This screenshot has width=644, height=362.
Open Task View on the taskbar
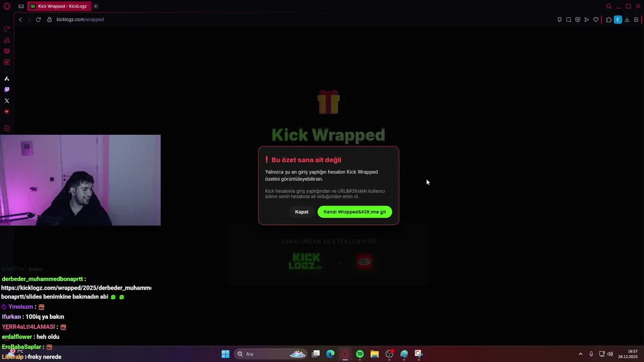click(x=316, y=354)
